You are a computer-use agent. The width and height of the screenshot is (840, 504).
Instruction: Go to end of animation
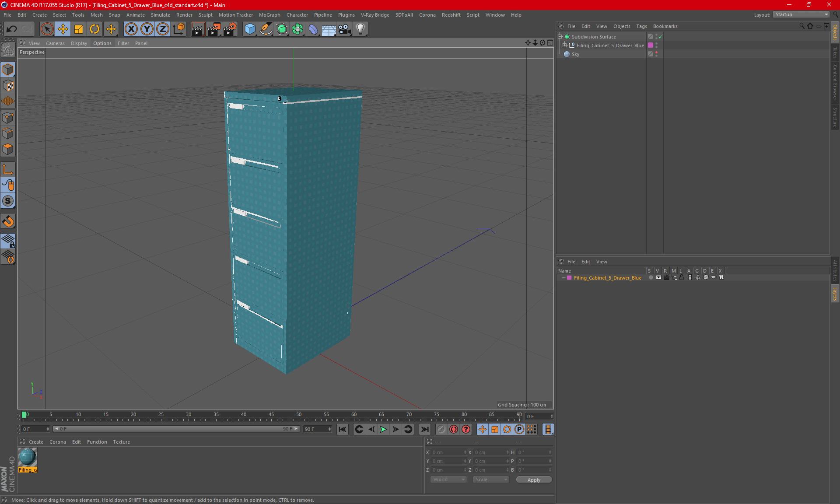[x=424, y=429]
